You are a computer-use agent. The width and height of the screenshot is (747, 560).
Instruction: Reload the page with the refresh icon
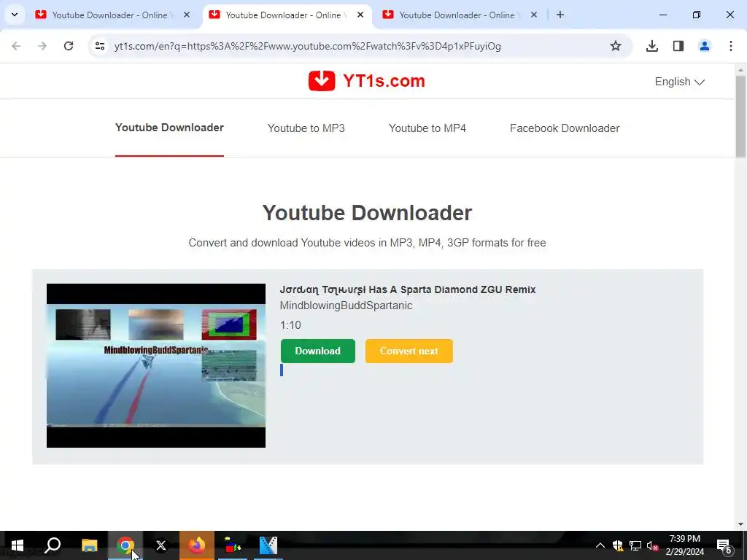[x=69, y=46]
